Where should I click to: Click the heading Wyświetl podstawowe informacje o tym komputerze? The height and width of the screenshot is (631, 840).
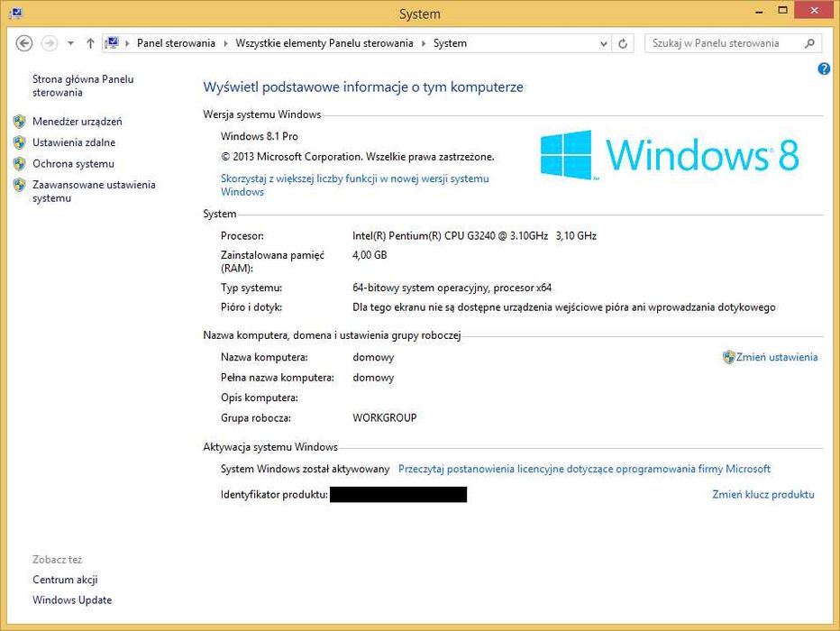363,87
